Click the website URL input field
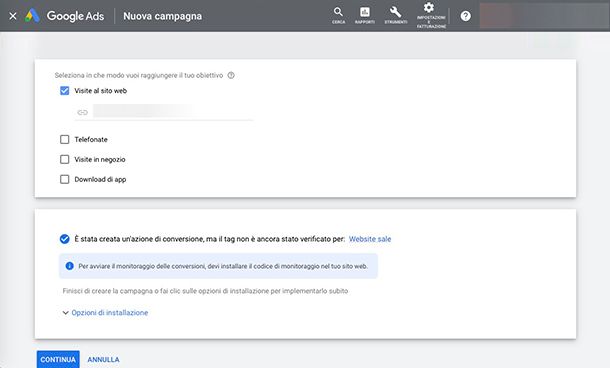This screenshot has width=610, height=368. [164, 112]
